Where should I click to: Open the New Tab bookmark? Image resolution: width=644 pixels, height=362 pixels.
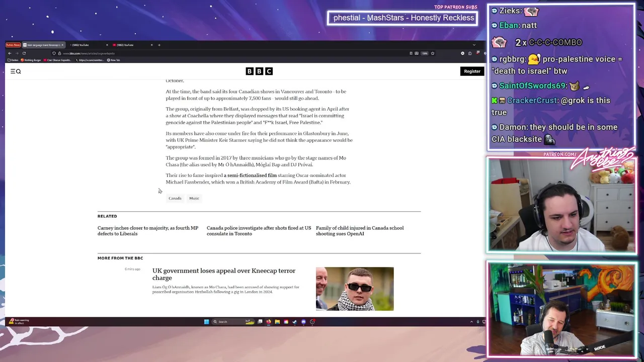(114, 60)
